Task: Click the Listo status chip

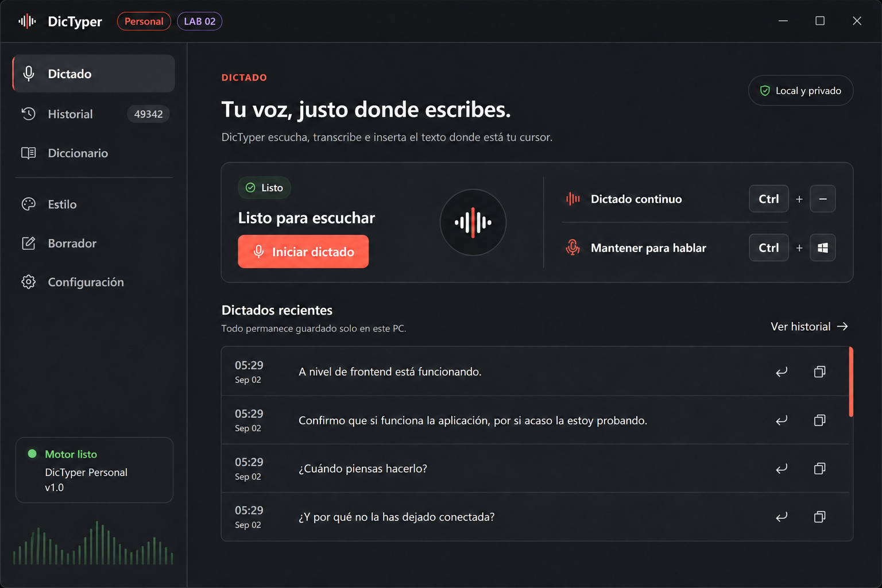Action: tap(264, 188)
